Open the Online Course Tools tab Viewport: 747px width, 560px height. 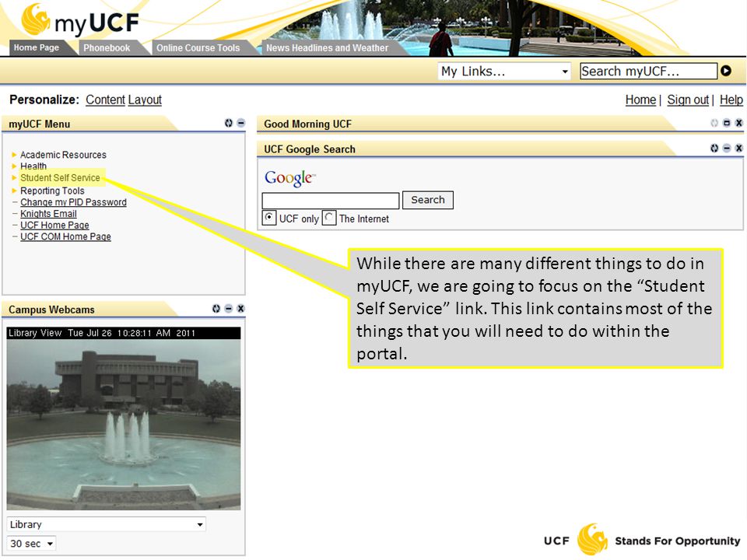[x=198, y=47]
